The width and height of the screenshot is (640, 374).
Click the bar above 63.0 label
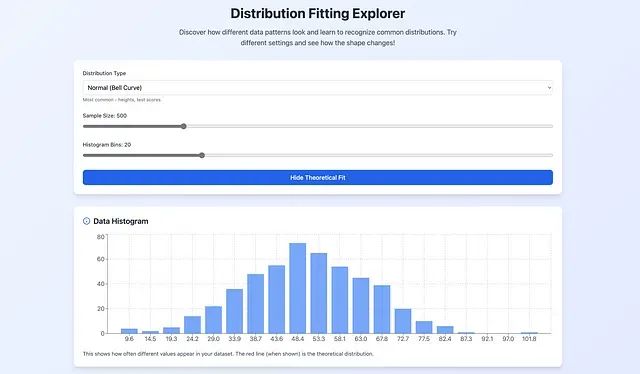point(361,306)
